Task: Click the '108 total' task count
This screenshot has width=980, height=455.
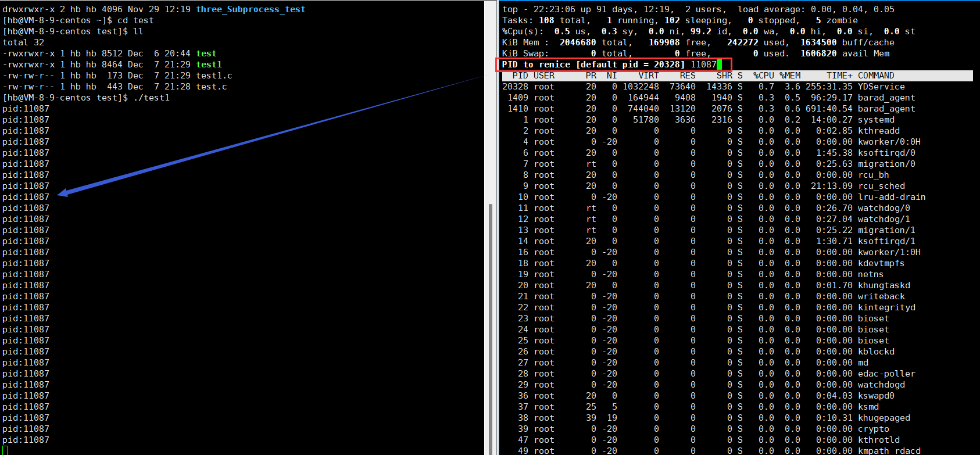Action: [x=562, y=20]
